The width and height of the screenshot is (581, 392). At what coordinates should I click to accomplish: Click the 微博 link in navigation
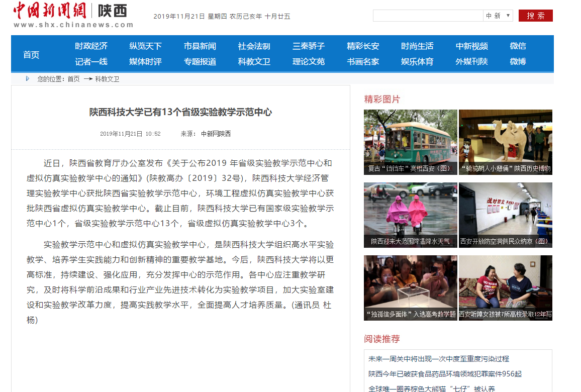point(518,62)
